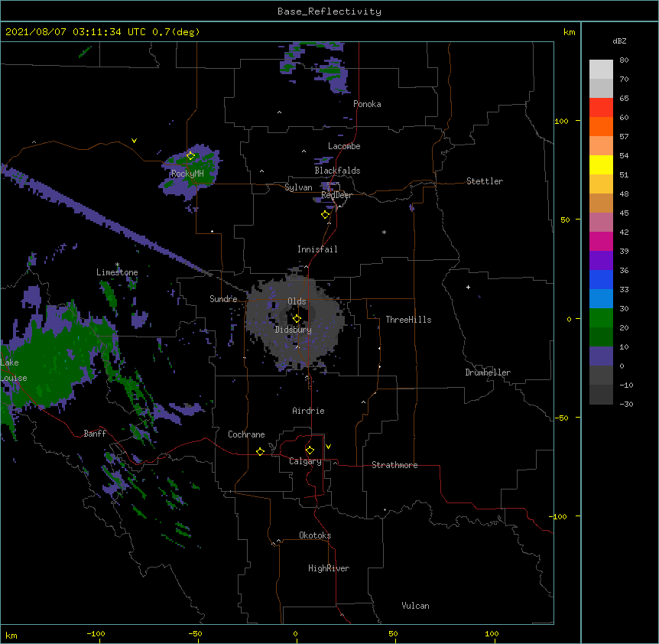Click the Drumheller label

488,372
